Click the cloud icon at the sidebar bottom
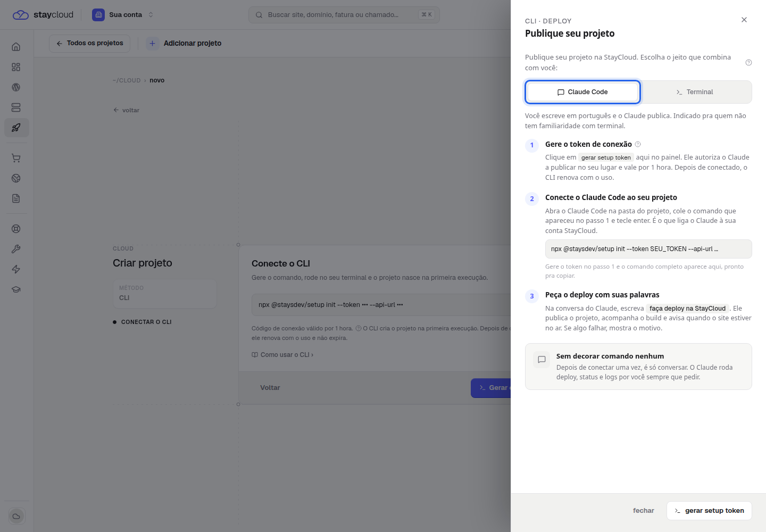Viewport: 766px width, 532px height. [16, 516]
